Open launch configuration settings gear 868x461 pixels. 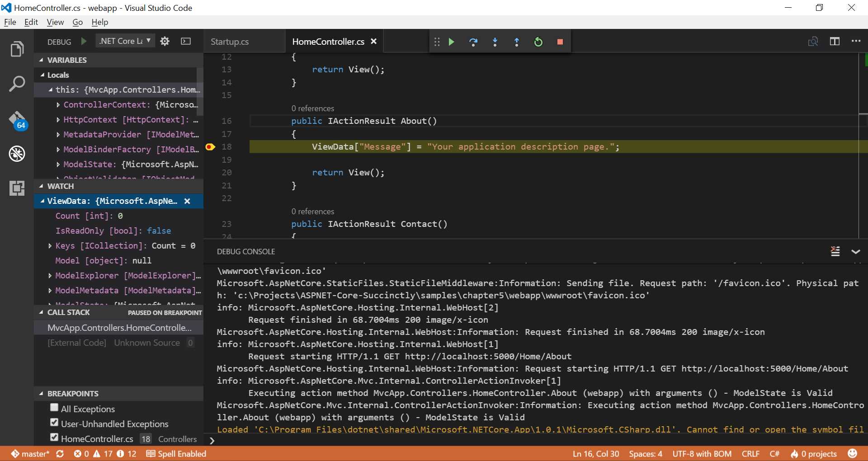click(165, 41)
